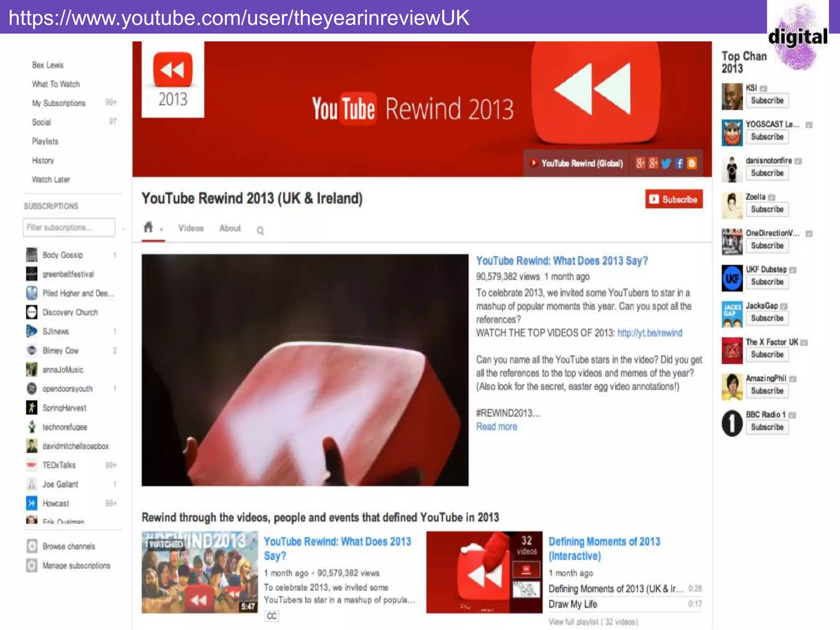The image size is (840, 630).
Task: Open the About tab
Action: (x=230, y=228)
